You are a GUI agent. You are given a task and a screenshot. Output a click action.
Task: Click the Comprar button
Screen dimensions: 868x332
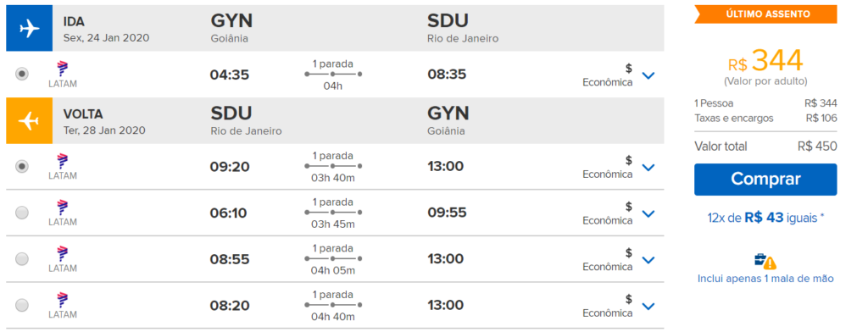tap(765, 180)
